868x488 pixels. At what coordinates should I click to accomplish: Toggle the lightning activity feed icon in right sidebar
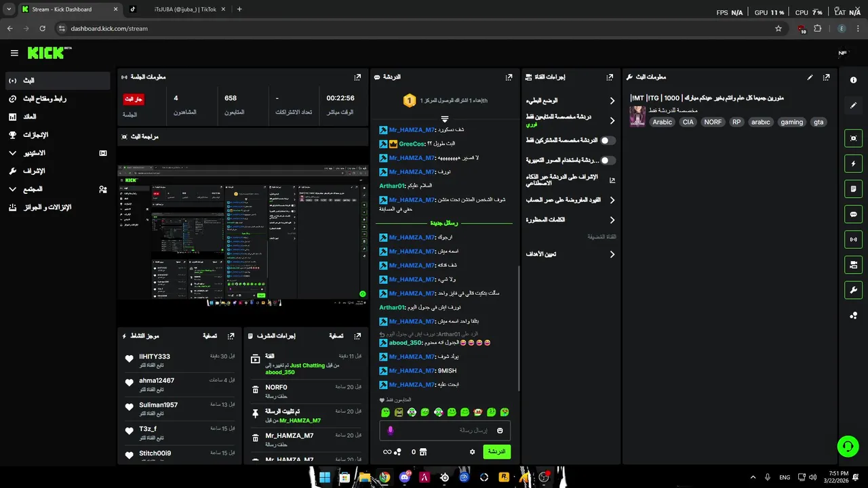pyautogui.click(x=853, y=163)
